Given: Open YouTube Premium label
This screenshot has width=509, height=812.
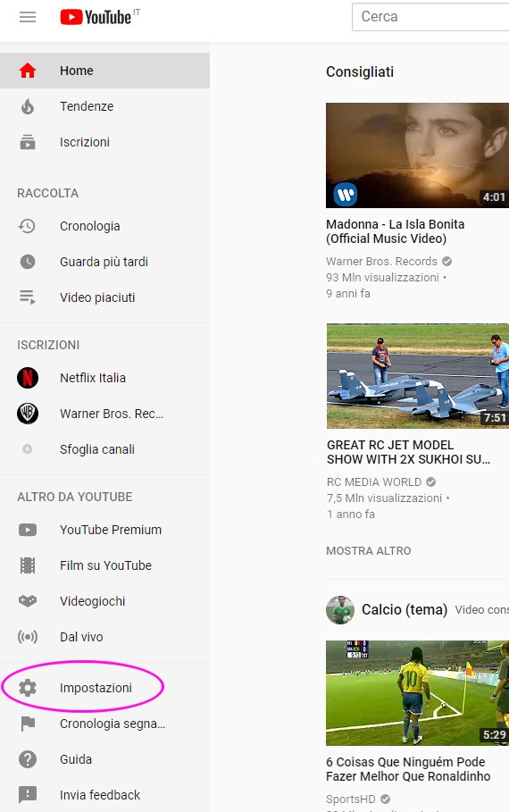Looking at the screenshot, I should (x=111, y=530).
